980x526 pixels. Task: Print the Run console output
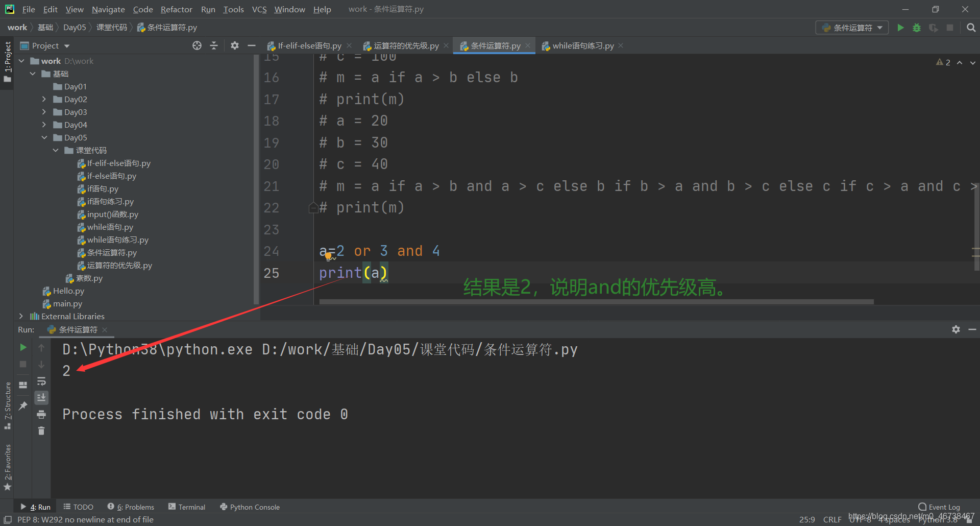(41, 414)
